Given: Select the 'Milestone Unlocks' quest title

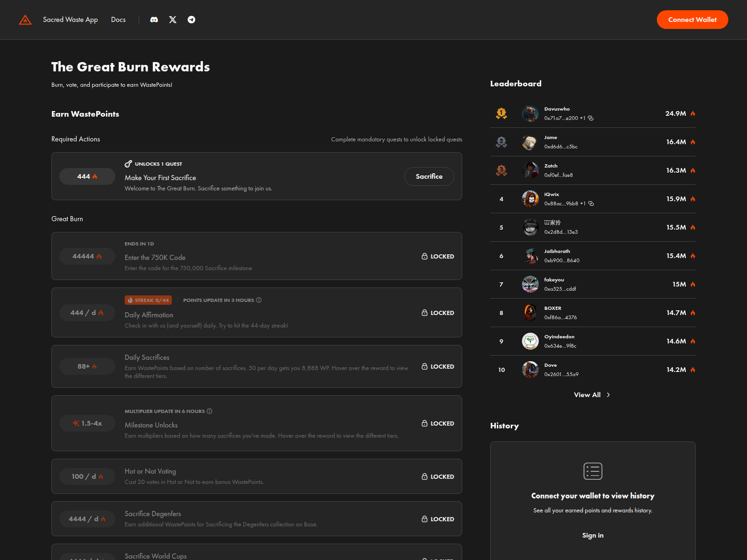Looking at the screenshot, I should [151, 425].
